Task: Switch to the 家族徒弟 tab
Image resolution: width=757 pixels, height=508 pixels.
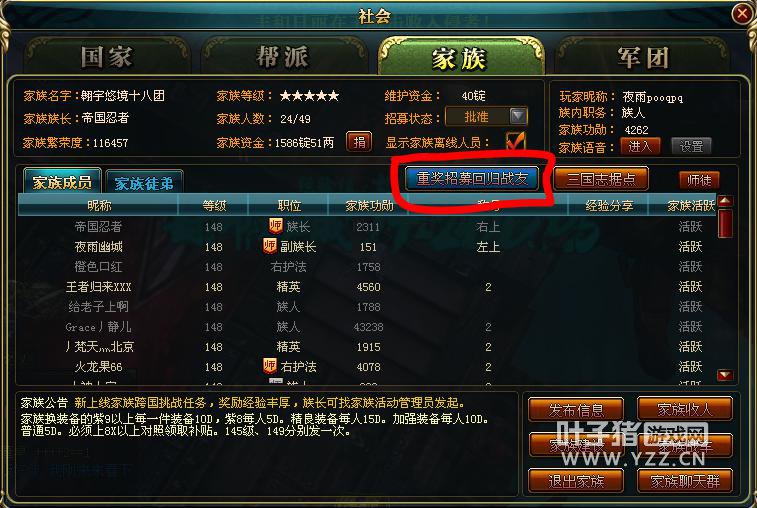Action: pyautogui.click(x=144, y=183)
